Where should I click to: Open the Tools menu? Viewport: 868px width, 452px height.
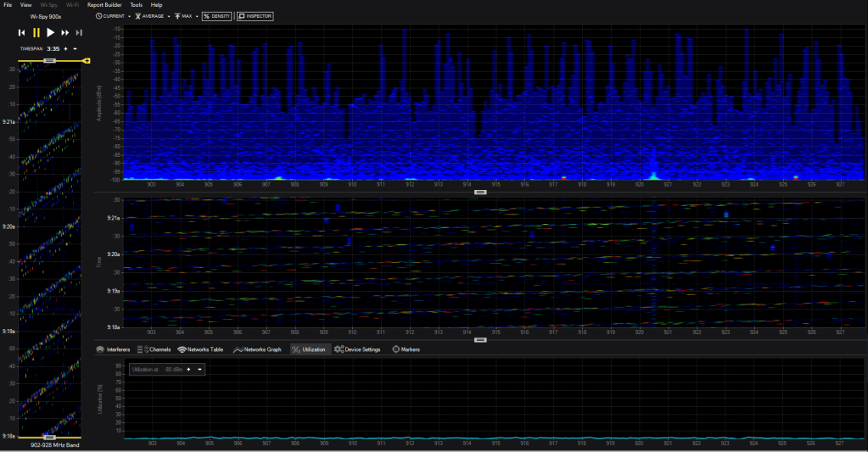[137, 5]
